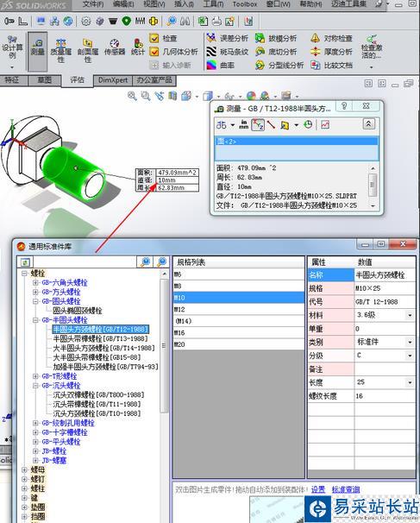Switch to the 办公室产品 tab
420x523 pixels.
[154, 80]
